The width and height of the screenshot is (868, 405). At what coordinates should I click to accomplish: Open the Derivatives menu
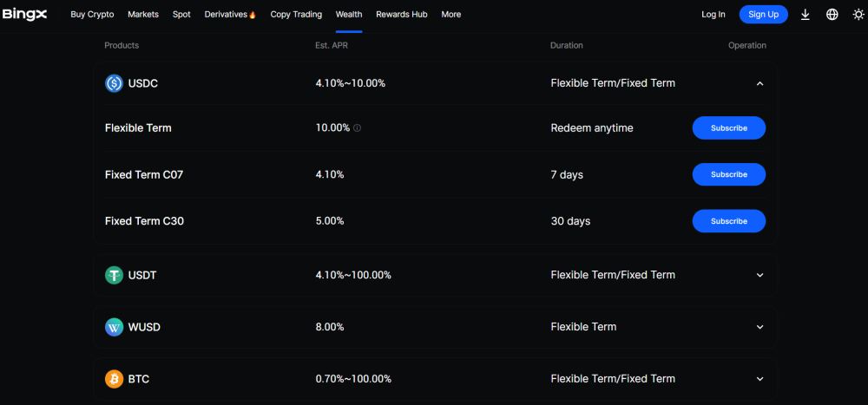pyautogui.click(x=230, y=15)
